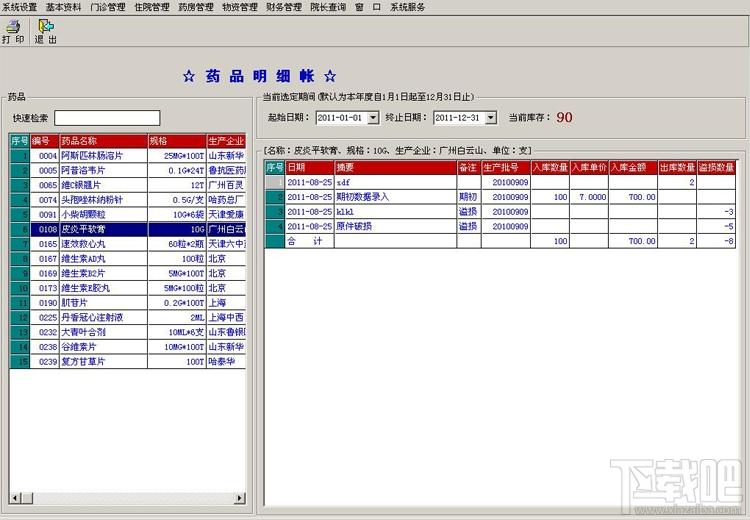This screenshot has height=520, width=750.
Task: Expand the start date 2011-01-01 dropdown
Action: tap(373, 117)
